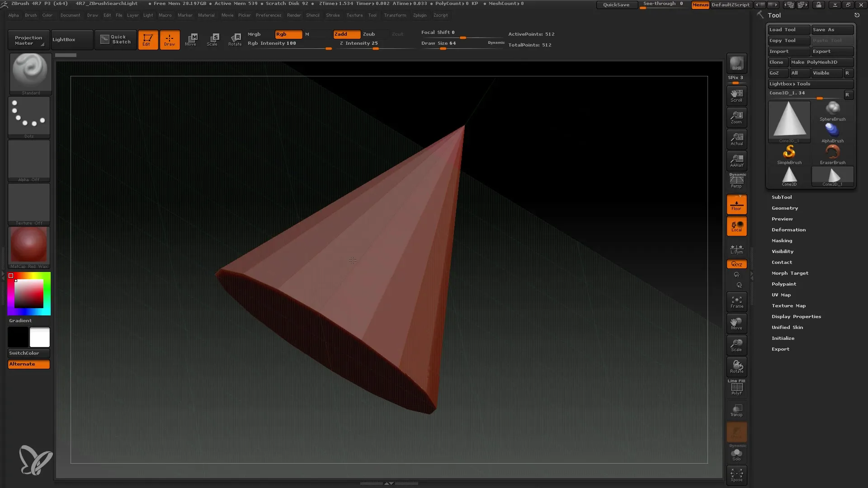Viewport: 868px width, 488px height.
Task: Open the Tool menu in menu bar
Action: click(x=372, y=15)
